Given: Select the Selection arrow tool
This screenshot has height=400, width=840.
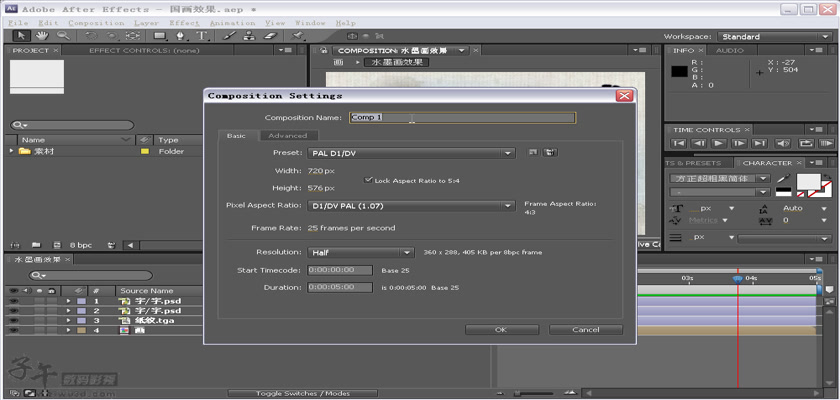Looking at the screenshot, I should [22, 36].
